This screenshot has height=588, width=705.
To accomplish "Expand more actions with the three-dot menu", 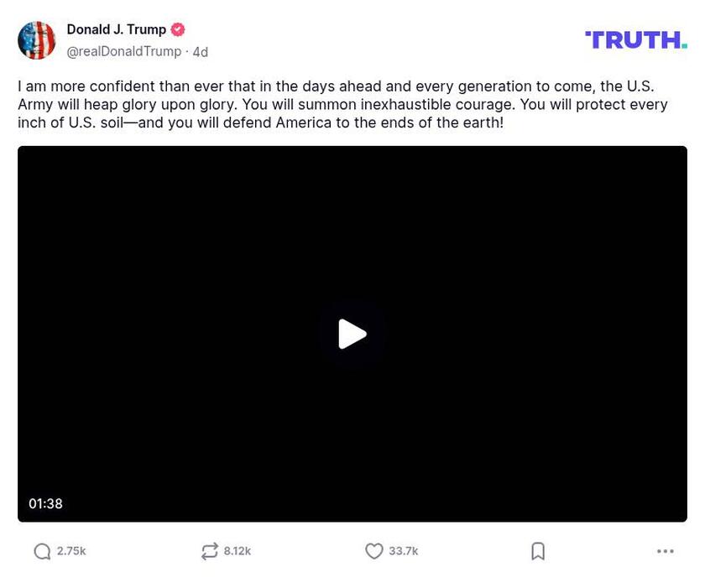I will [x=666, y=551].
